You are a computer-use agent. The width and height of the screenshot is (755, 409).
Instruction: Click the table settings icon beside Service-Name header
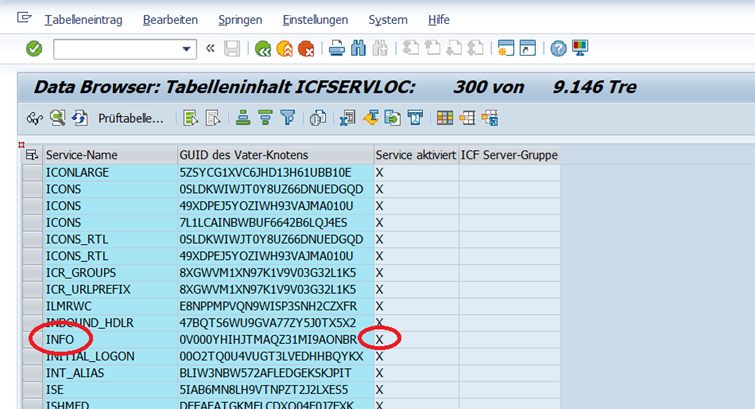32,155
